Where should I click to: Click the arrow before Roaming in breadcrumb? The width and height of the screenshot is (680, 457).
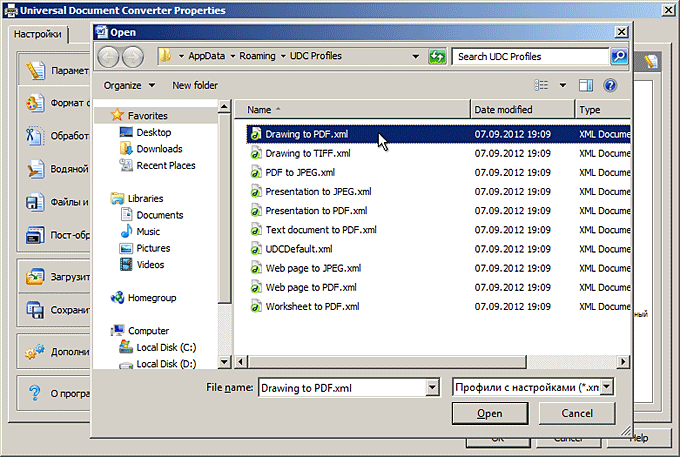tap(232, 56)
